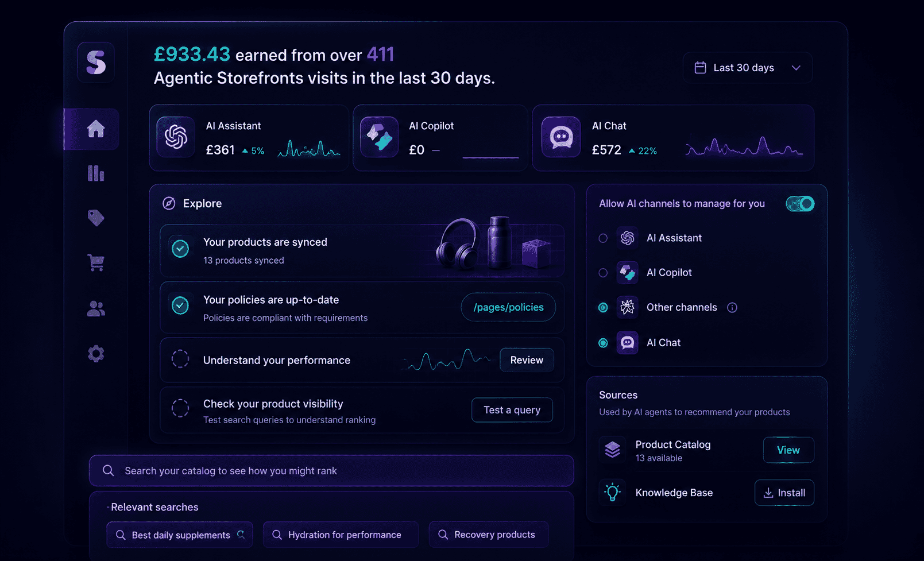924x561 pixels.
Task: Click the "£361" AI Assistant value
Action: pyautogui.click(x=221, y=150)
